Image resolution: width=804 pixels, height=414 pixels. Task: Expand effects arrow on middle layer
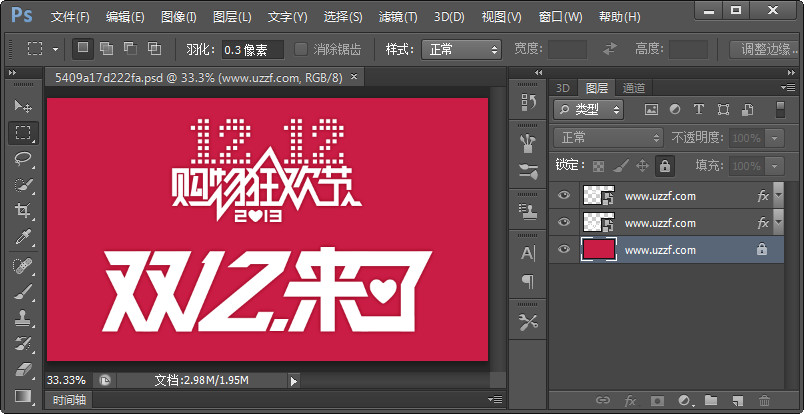tap(778, 222)
